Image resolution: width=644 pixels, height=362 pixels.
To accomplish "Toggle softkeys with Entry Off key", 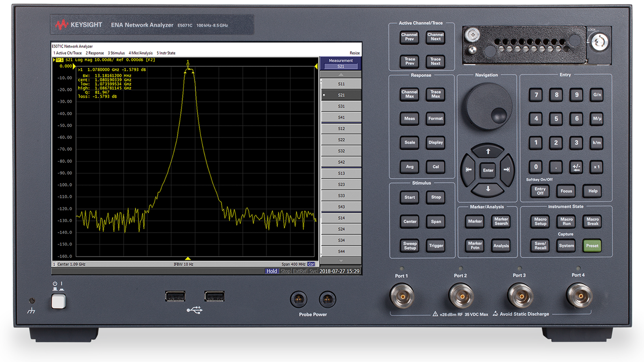I will [540, 191].
